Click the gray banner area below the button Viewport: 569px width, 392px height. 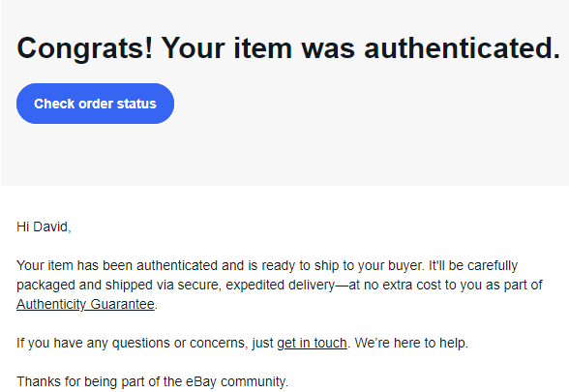point(284,155)
